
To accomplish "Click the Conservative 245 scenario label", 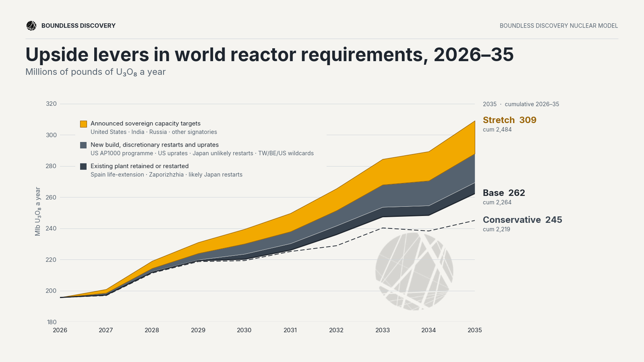I will pos(523,220).
